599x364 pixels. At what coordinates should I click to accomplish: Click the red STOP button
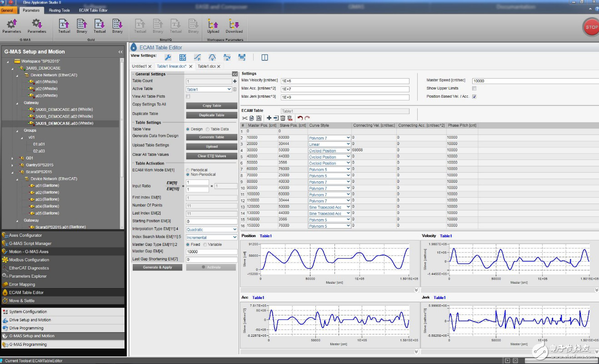pos(591,27)
